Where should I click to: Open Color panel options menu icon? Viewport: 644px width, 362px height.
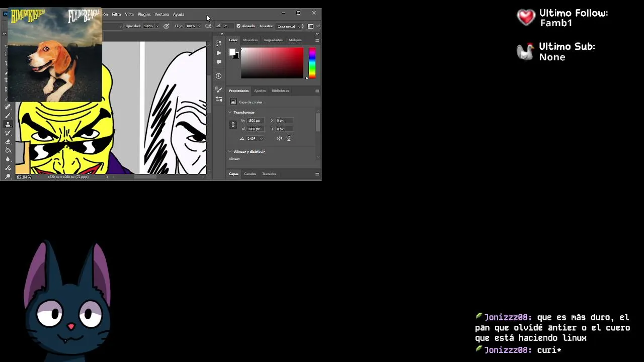(x=317, y=40)
